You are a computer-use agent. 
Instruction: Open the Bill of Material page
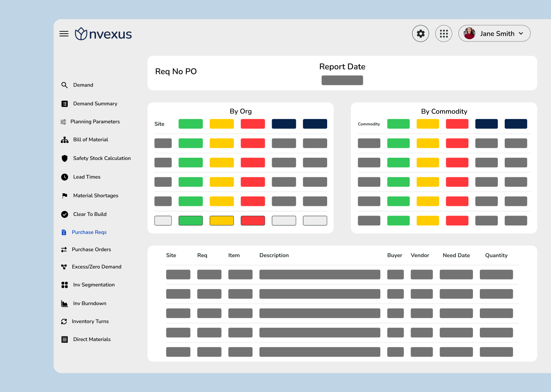(x=91, y=140)
